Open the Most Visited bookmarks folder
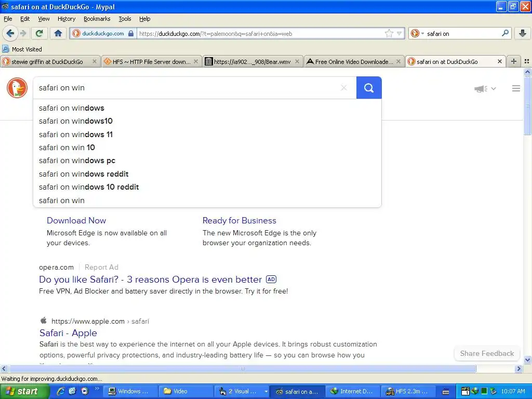532x399 pixels. (22, 49)
